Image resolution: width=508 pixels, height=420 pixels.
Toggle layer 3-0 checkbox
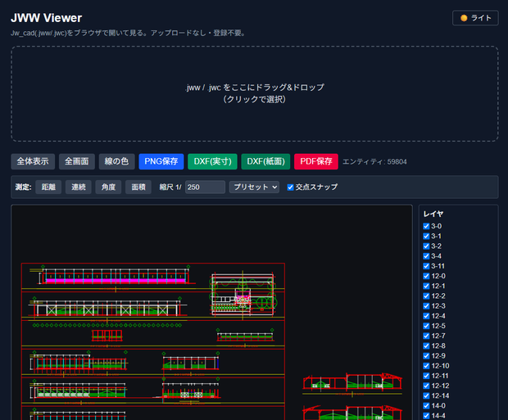(x=426, y=226)
